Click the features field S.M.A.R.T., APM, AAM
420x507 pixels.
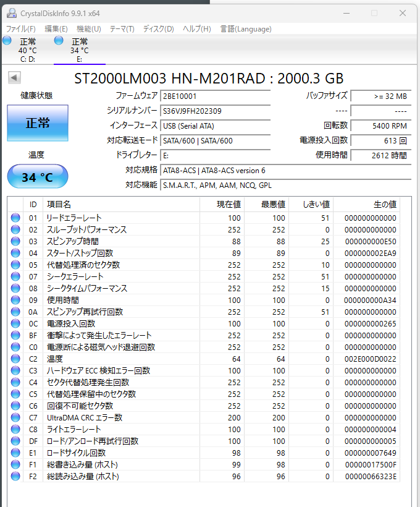[x=285, y=185]
